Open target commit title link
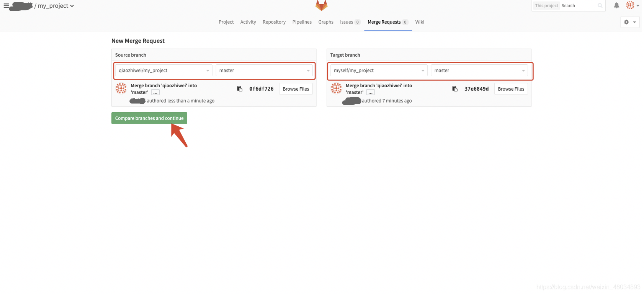The width and height of the screenshot is (644, 294). (379, 89)
